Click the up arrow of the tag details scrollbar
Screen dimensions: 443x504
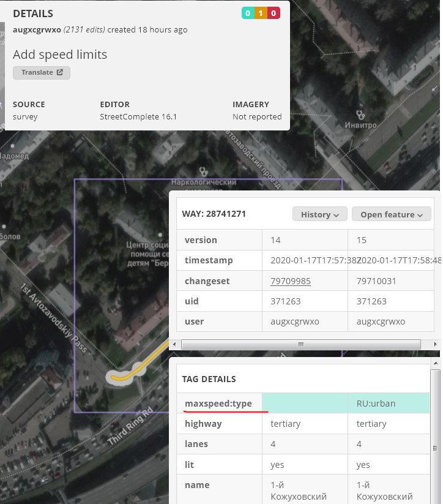tap(435, 363)
